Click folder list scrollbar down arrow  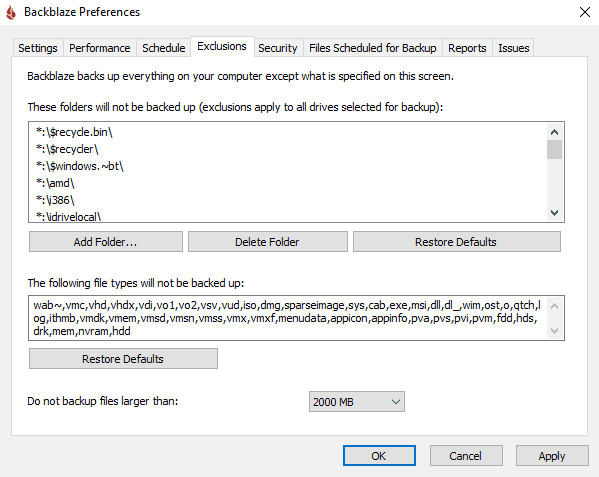pyautogui.click(x=554, y=213)
